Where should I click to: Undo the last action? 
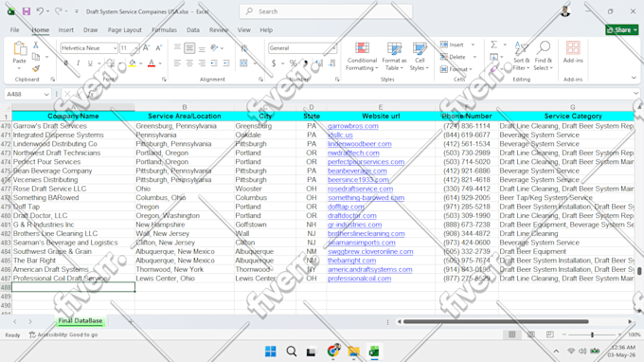coord(40,11)
